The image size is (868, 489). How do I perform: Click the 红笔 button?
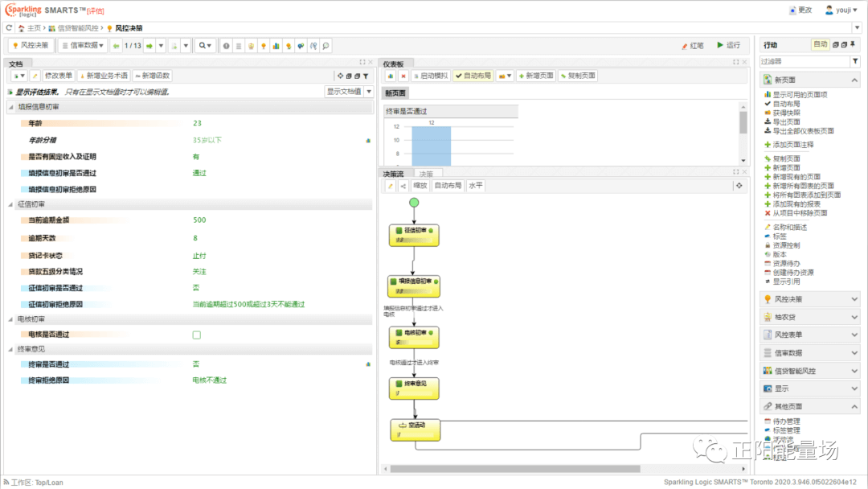tap(693, 46)
